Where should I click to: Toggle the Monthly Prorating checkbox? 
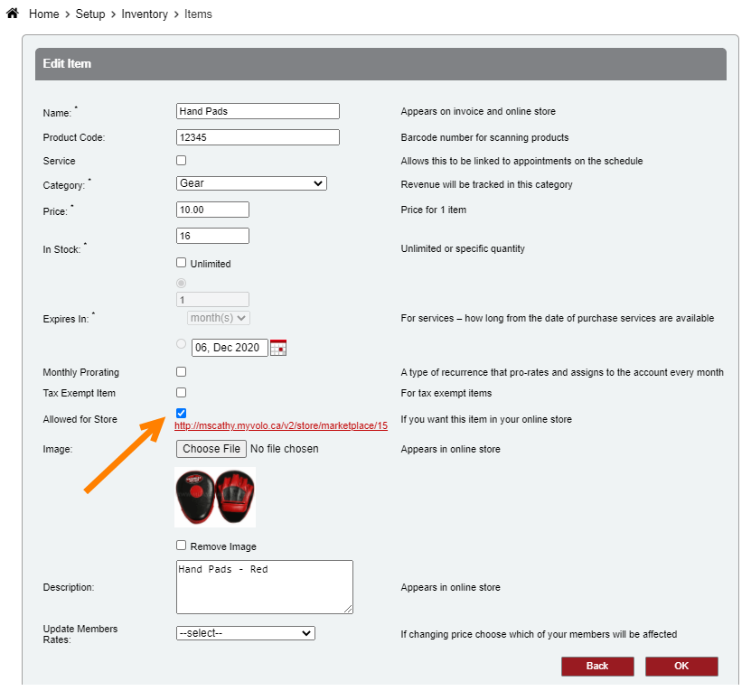(182, 371)
